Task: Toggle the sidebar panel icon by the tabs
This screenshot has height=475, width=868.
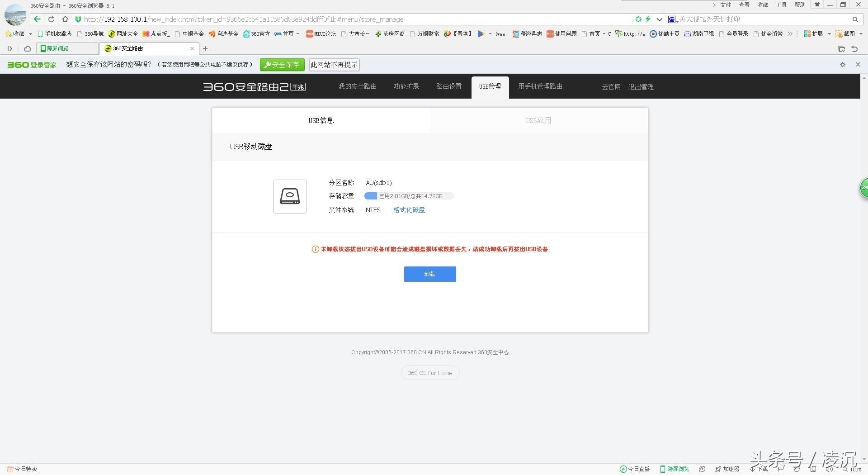Action: pos(9,48)
